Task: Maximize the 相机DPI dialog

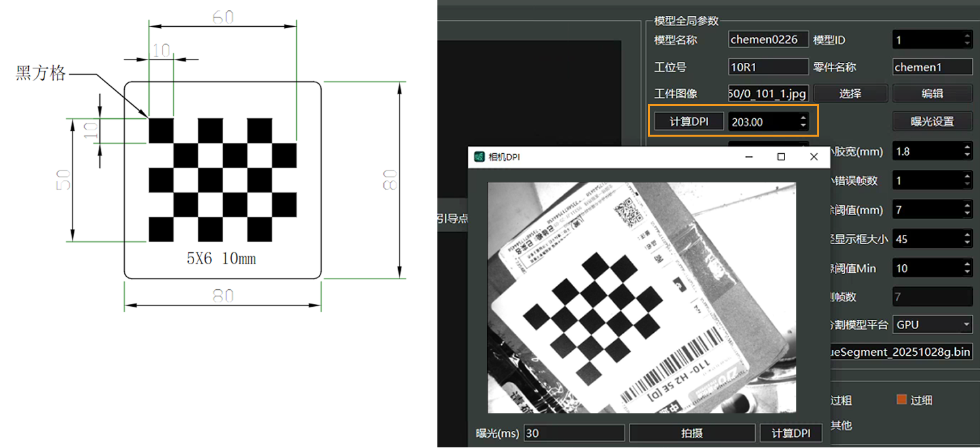Action: [x=781, y=157]
